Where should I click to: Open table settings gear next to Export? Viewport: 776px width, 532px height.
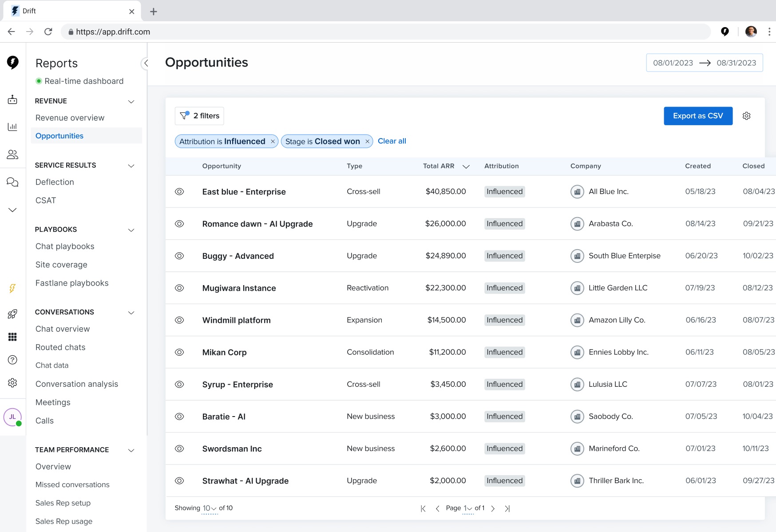(747, 116)
